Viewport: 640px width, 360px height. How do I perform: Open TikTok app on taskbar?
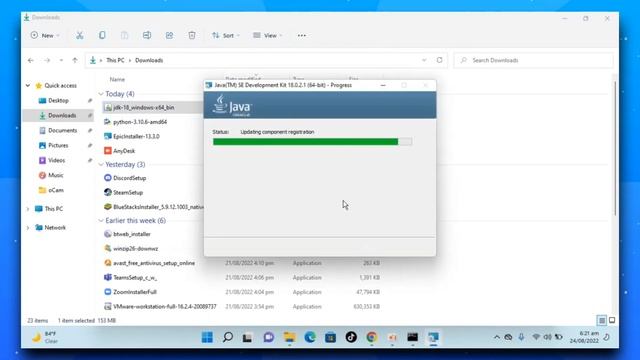tap(351, 337)
